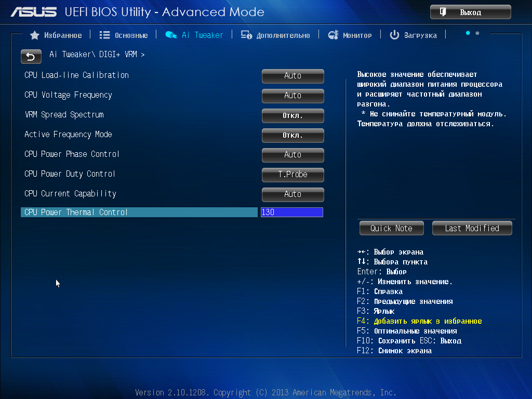Click the Дополнительно chip icon
This screenshot has height=399, width=532.
[x=246, y=35]
